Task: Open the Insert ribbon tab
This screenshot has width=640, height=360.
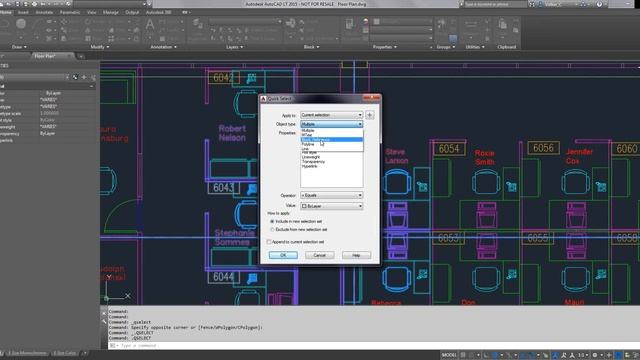Action: [x=23, y=12]
